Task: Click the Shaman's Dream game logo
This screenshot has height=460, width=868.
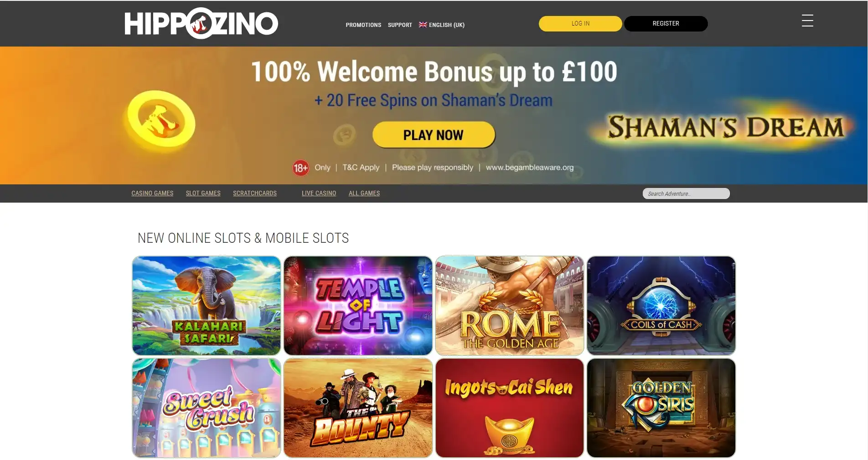Action: pos(726,126)
